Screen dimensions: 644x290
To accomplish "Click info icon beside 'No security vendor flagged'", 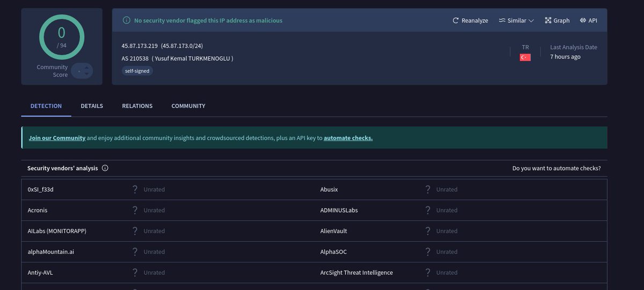I will pos(127,20).
